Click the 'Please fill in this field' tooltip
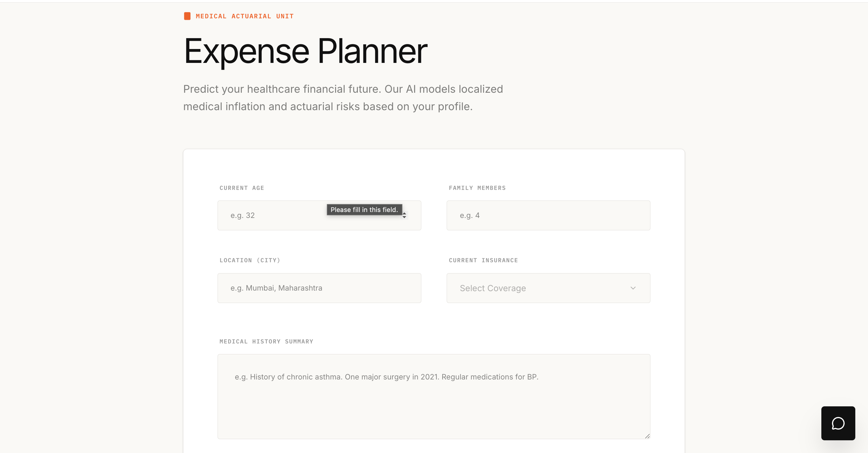Viewport: 868px width, 453px height. point(364,210)
